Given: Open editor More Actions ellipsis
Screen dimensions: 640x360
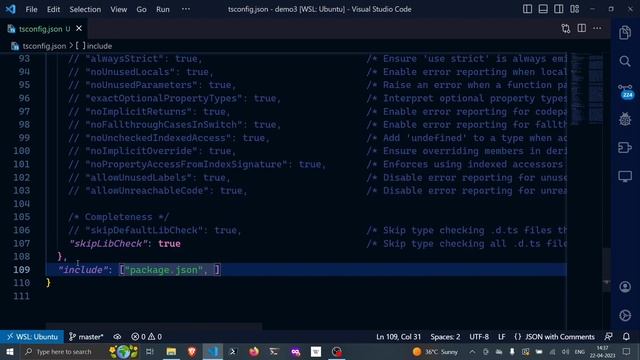Looking at the screenshot, I should 597,28.
